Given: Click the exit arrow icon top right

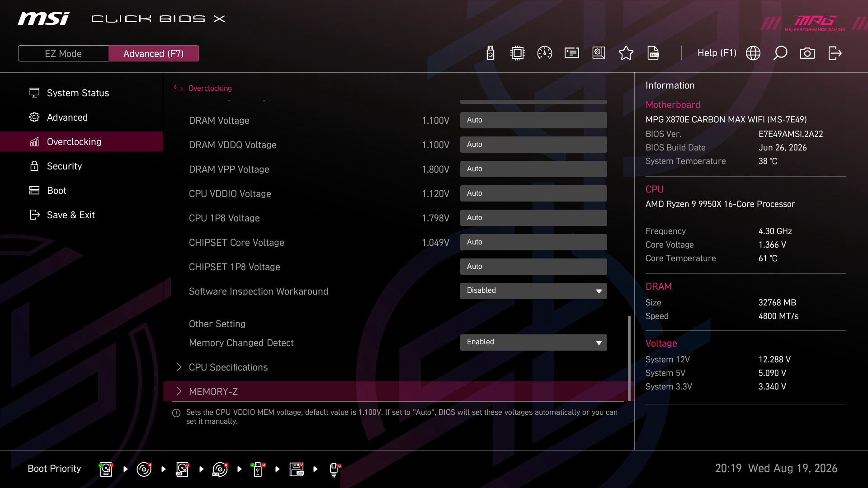Looking at the screenshot, I should pyautogui.click(x=835, y=53).
